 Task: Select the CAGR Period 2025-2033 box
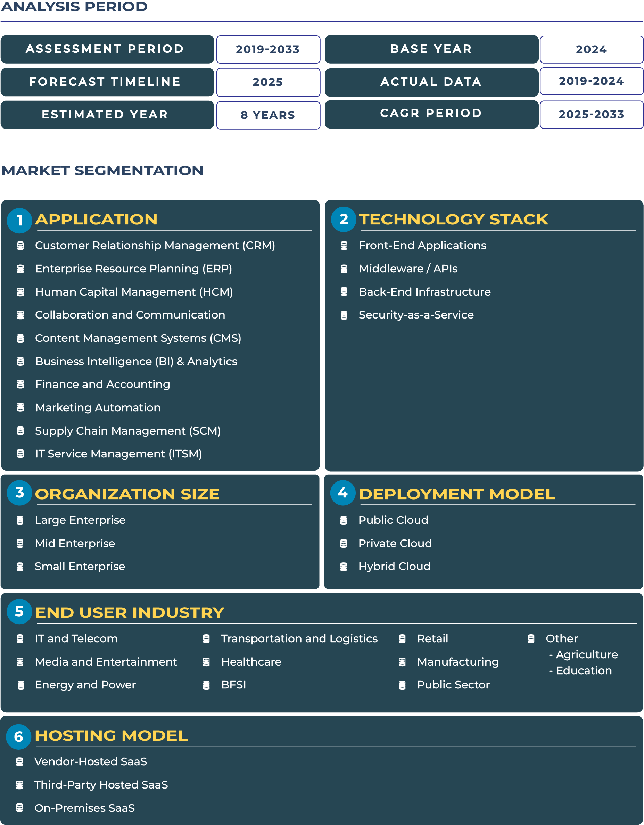[x=591, y=115]
